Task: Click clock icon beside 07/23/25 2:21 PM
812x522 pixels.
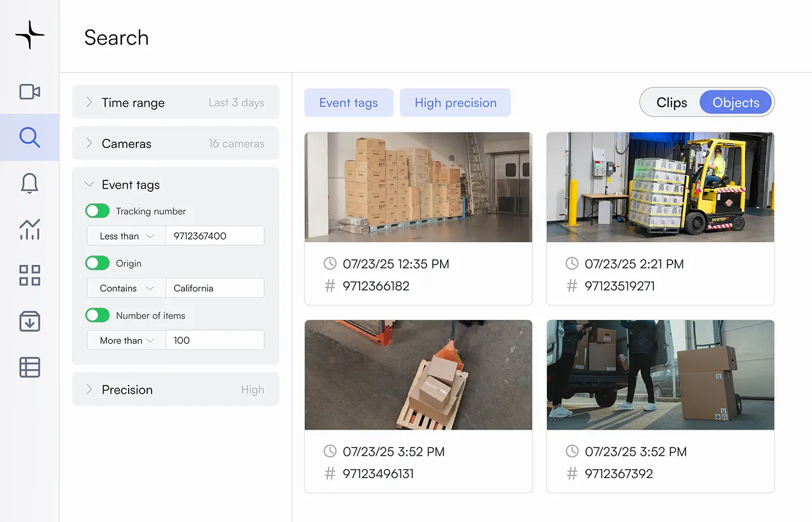Action: [572, 263]
